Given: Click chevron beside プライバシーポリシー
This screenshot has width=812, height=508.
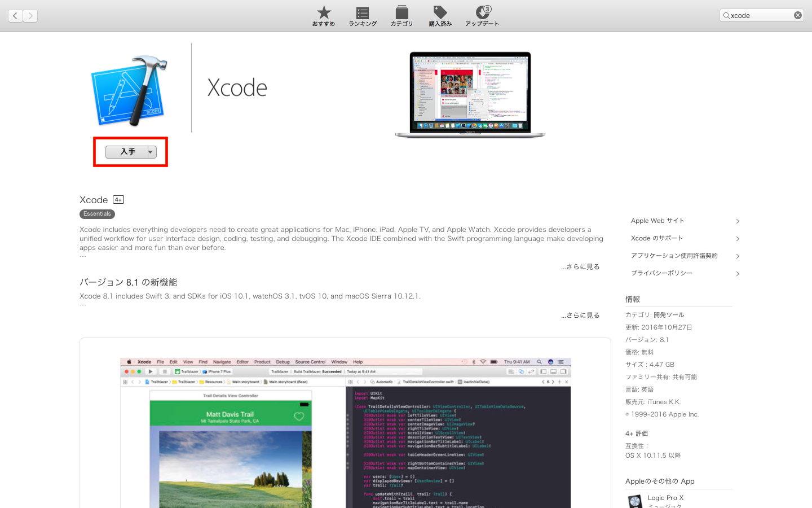Looking at the screenshot, I should [738, 274].
